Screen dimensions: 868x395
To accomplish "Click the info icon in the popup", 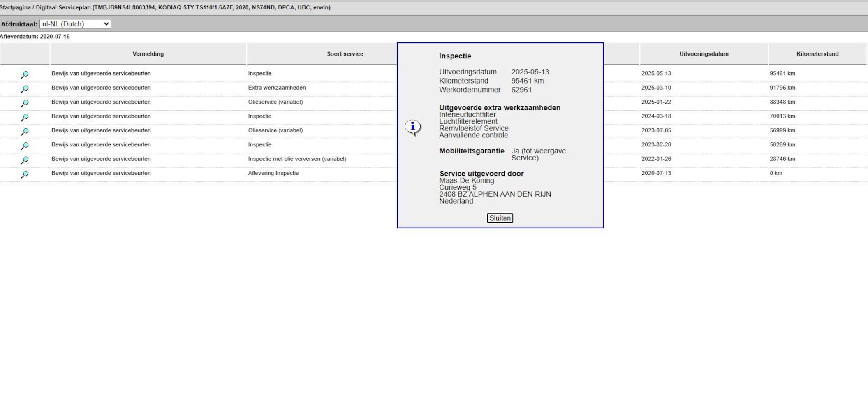I will [413, 127].
